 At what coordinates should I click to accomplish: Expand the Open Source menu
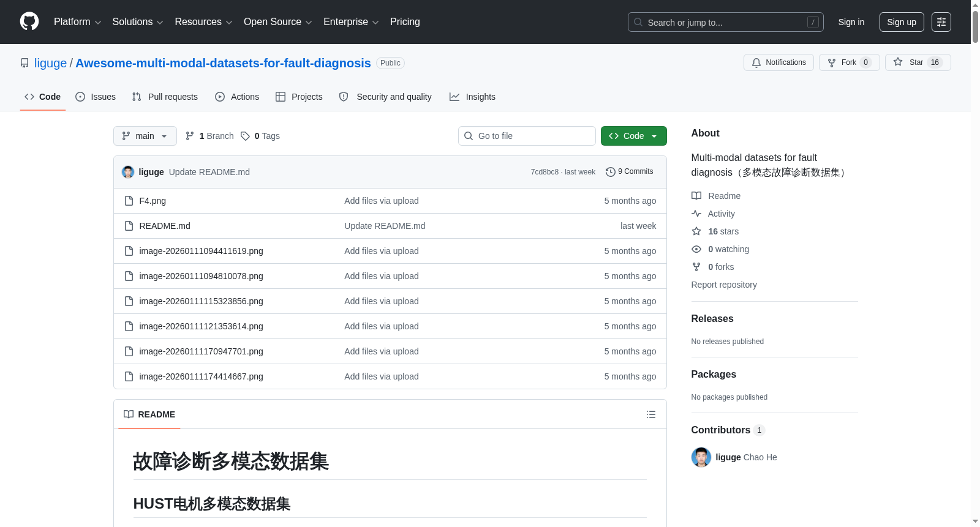[278, 22]
